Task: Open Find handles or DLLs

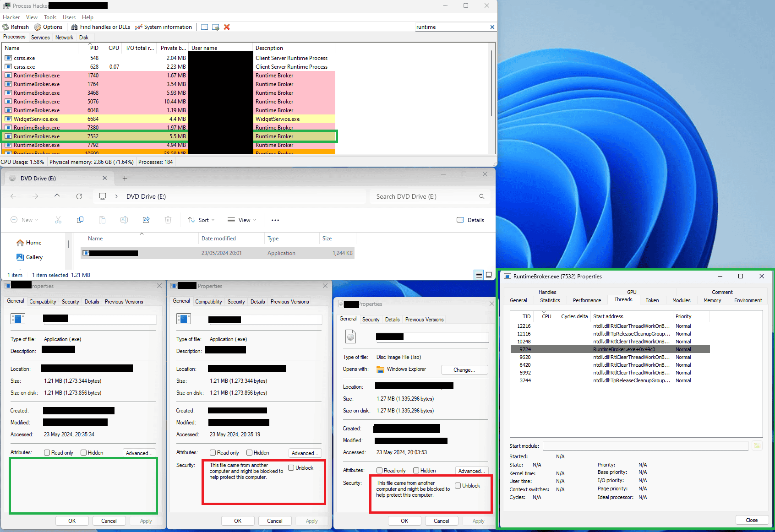Action: [101, 27]
